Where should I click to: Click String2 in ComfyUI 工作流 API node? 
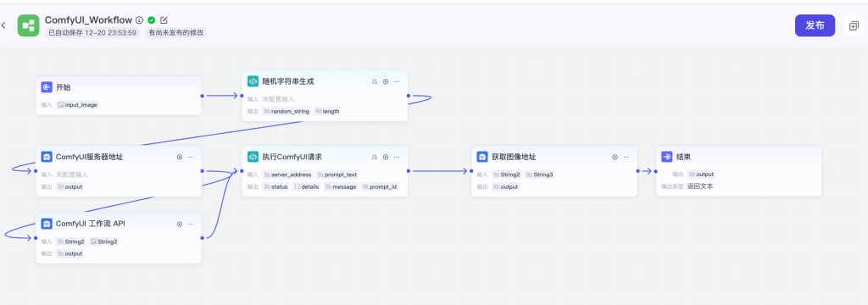(x=71, y=241)
